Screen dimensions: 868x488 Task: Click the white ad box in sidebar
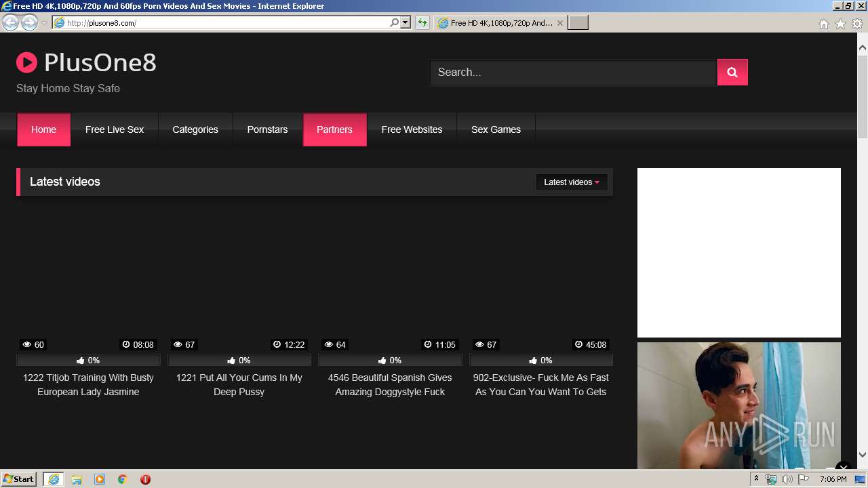coord(739,253)
